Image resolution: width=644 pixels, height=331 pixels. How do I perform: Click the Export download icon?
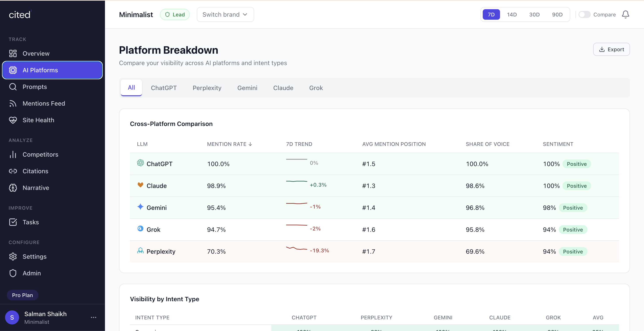coord(602,50)
